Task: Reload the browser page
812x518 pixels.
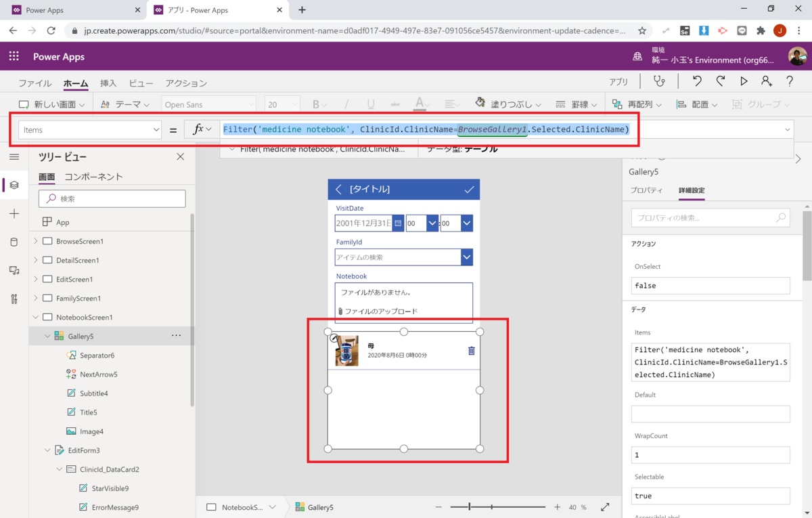Action: point(51,30)
